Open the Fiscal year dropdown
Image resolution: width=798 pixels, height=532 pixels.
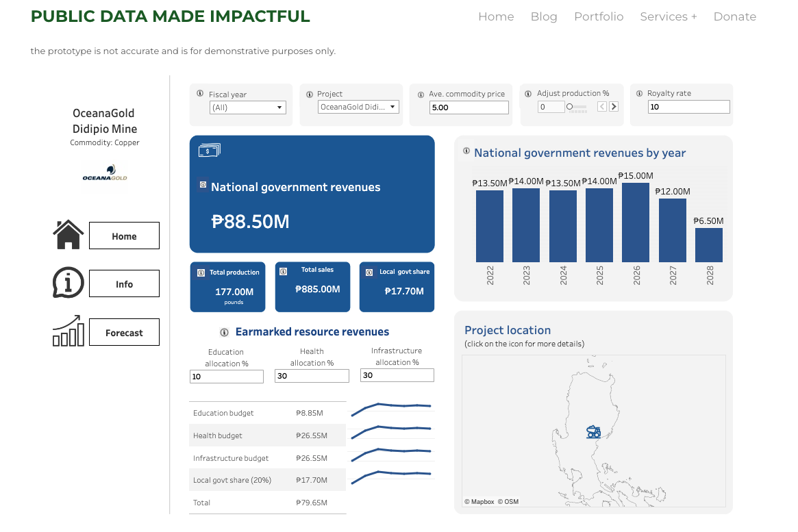(247, 107)
